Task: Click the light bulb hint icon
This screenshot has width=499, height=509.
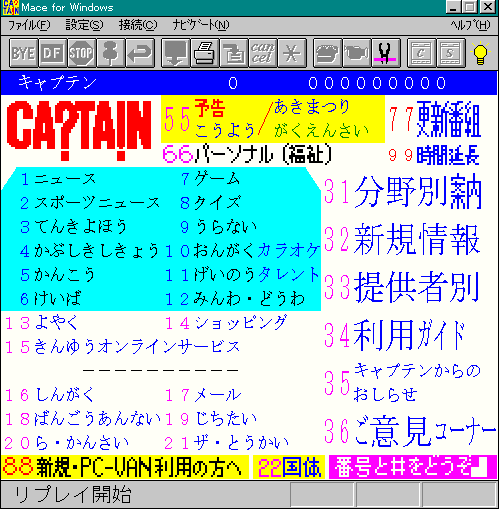Action: coord(480,53)
